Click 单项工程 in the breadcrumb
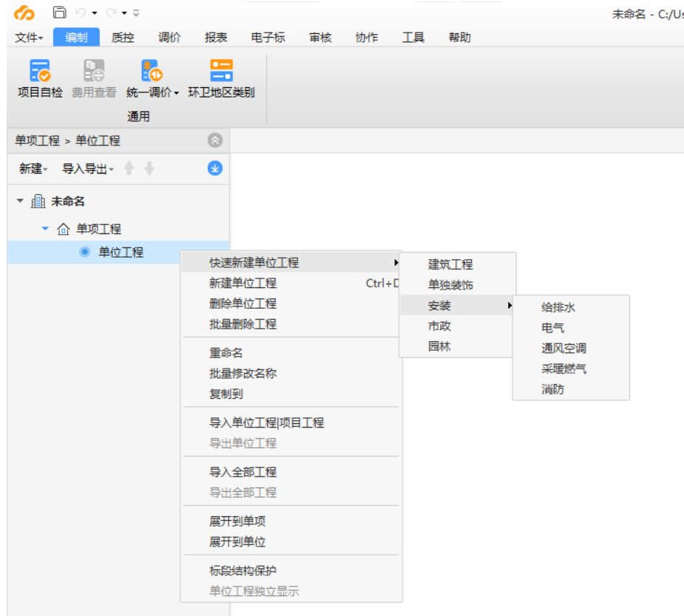Image resolution: width=684 pixels, height=616 pixels. pyautogui.click(x=37, y=140)
